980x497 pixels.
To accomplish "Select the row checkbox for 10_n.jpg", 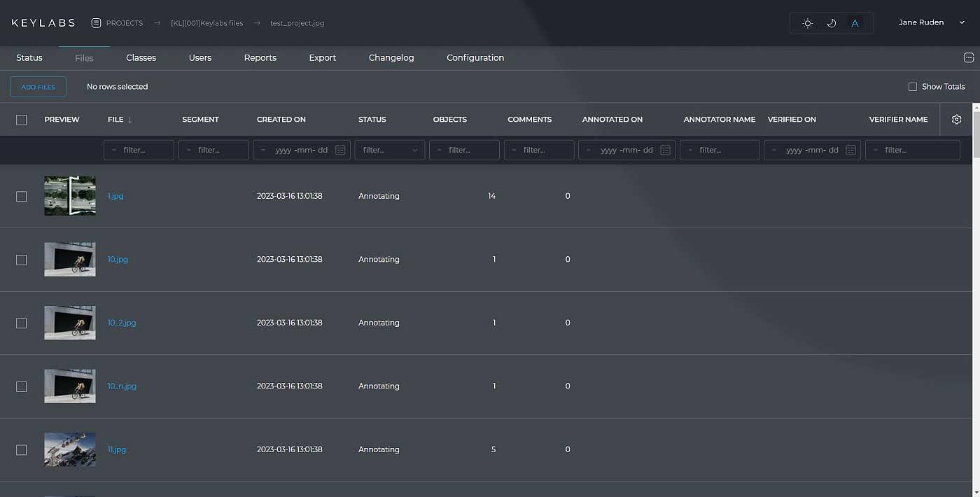I will [x=22, y=386].
